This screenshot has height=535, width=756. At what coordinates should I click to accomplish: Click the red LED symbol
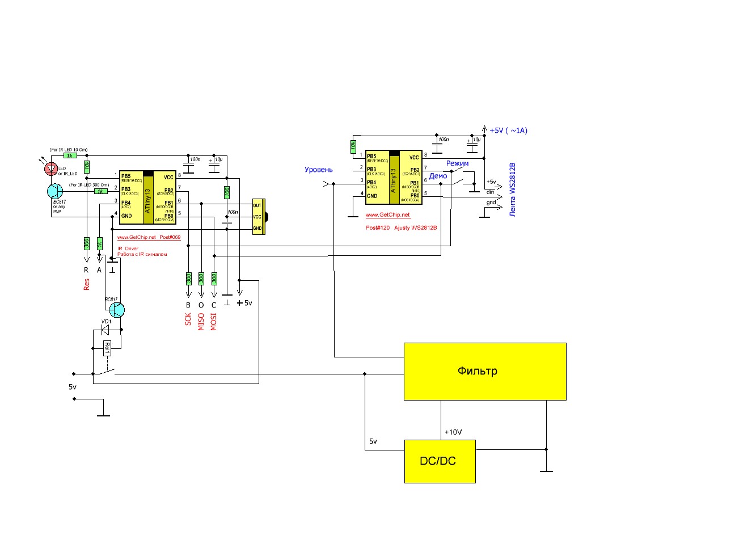52,168
